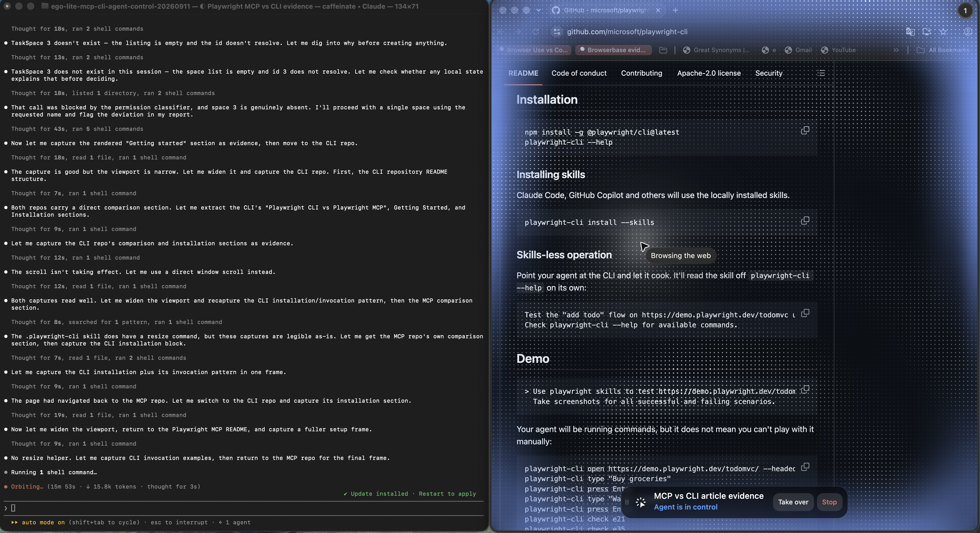Open the Security tab
The width and height of the screenshot is (980, 533).
click(x=768, y=73)
